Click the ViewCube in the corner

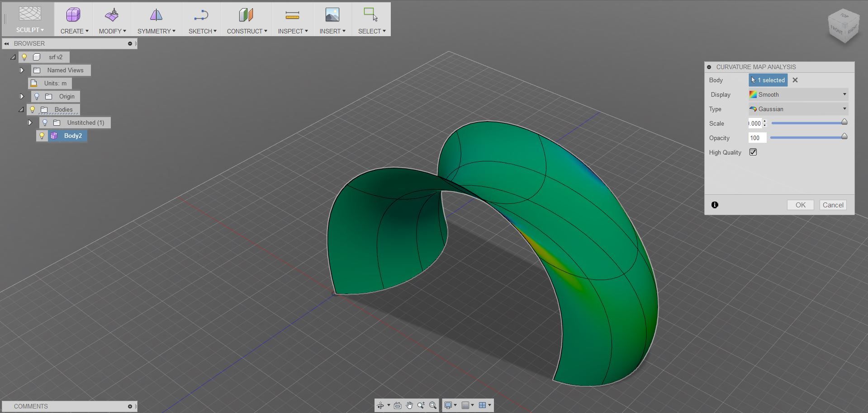pos(844,27)
